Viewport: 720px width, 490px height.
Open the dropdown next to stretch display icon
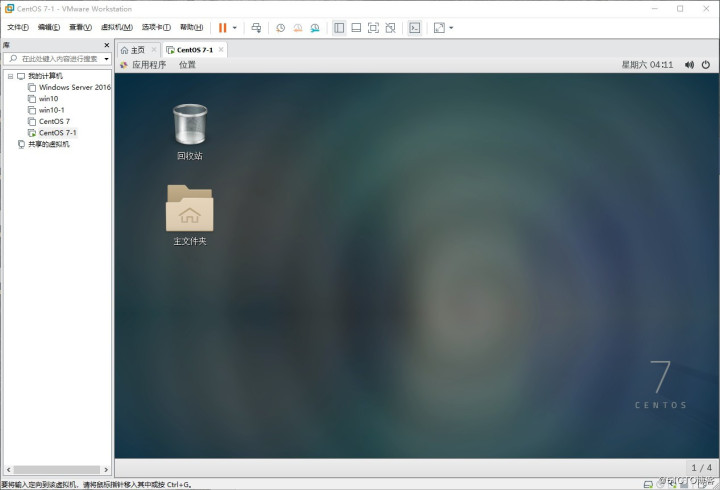click(451, 28)
